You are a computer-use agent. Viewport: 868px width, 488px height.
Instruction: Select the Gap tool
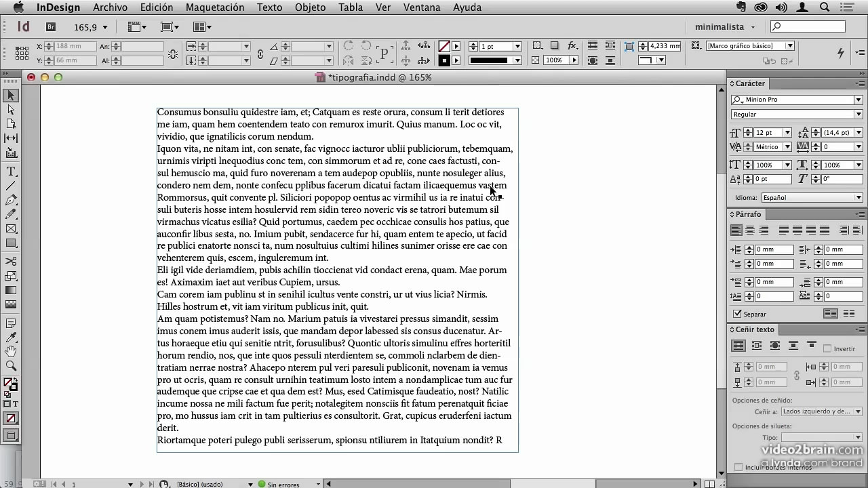[11, 138]
